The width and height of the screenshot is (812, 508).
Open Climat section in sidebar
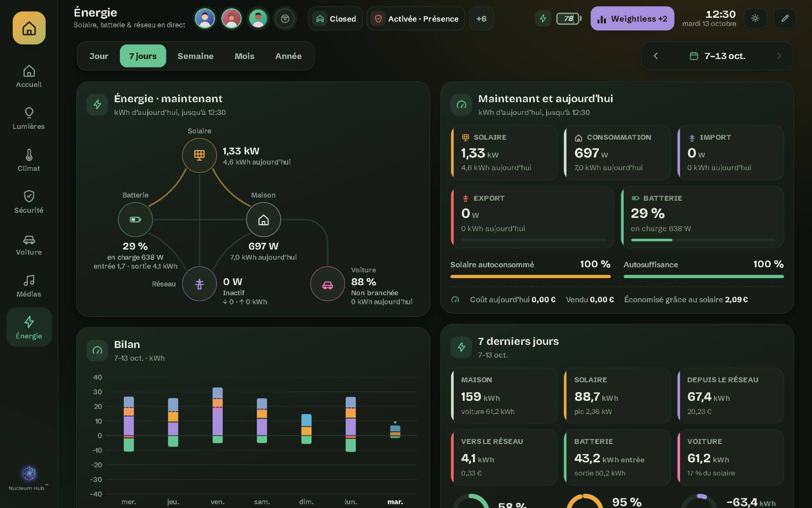pyautogui.click(x=29, y=161)
